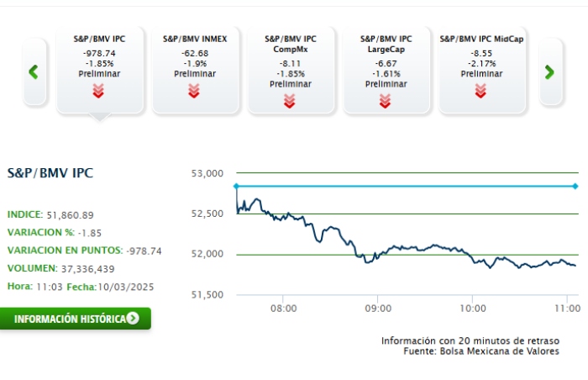Click red down arrows under S&P/BMV INMEX
The width and height of the screenshot is (588, 380).
coord(195,91)
